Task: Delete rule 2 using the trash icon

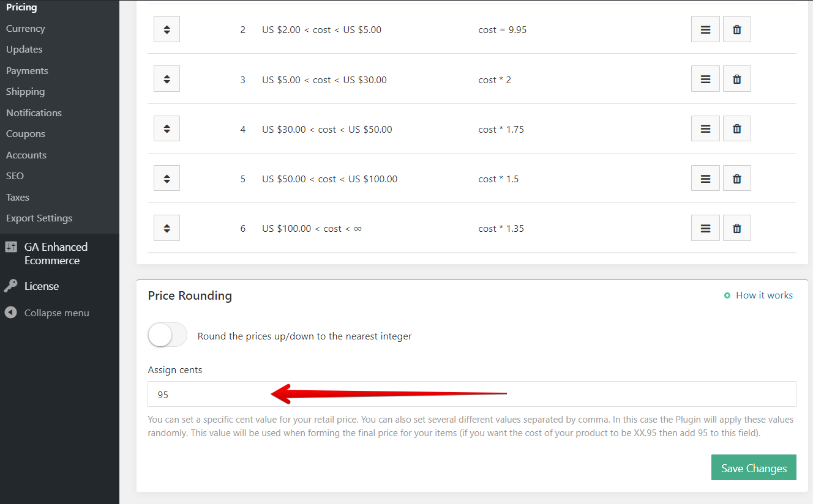Action: (x=736, y=29)
